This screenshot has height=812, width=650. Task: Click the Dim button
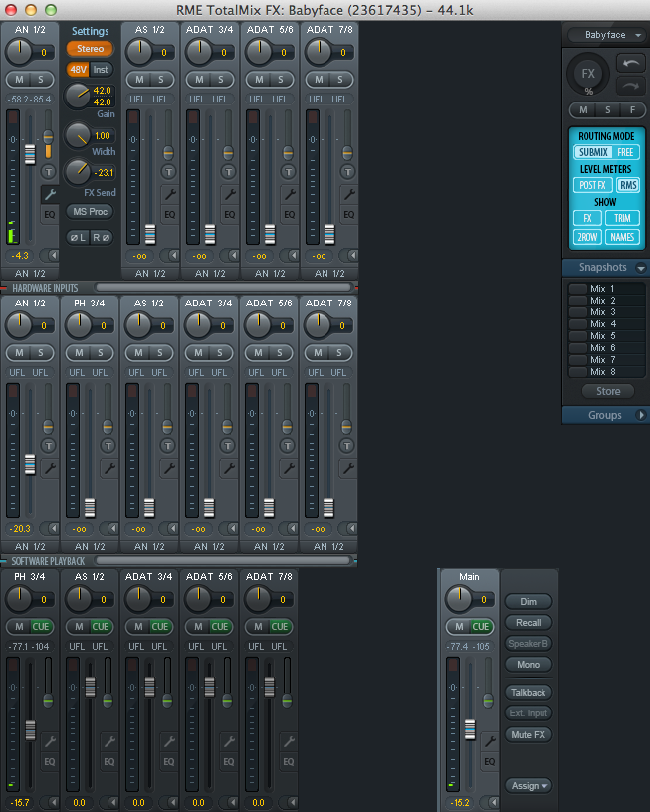pyautogui.click(x=529, y=602)
